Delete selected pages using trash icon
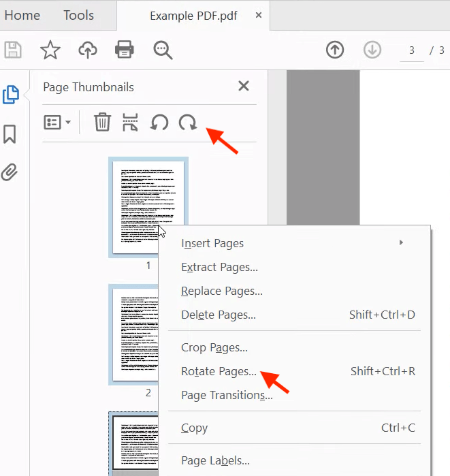Screen dimensions: 450x476 tap(102, 123)
